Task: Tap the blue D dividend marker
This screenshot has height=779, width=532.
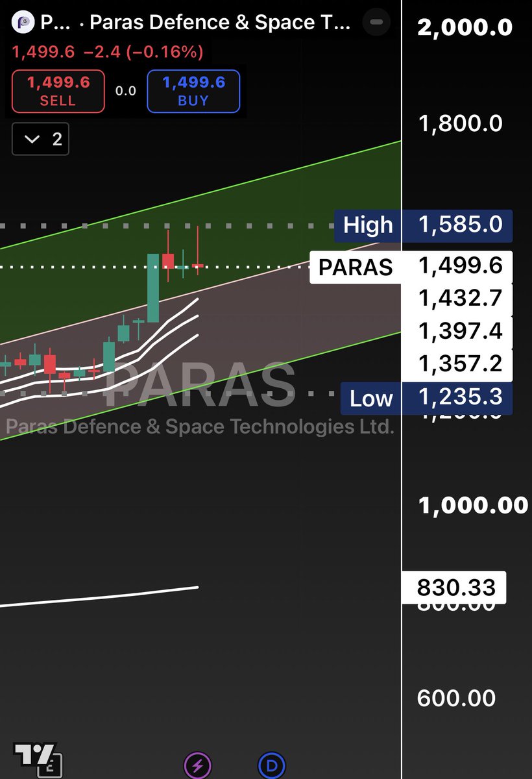Action: pos(272,766)
